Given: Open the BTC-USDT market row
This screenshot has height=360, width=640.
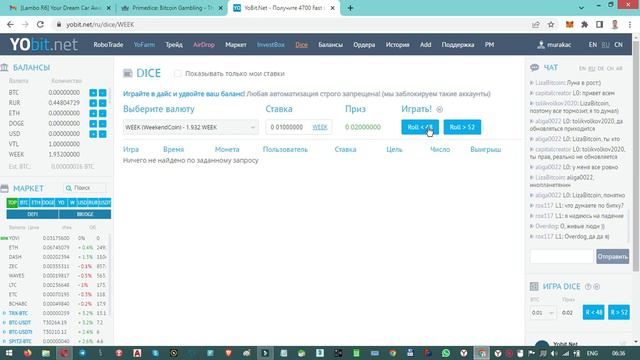Looking at the screenshot, I should tap(57, 322).
